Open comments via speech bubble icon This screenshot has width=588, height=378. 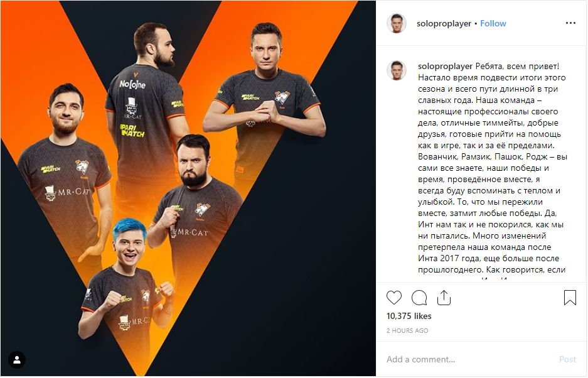pos(419,298)
